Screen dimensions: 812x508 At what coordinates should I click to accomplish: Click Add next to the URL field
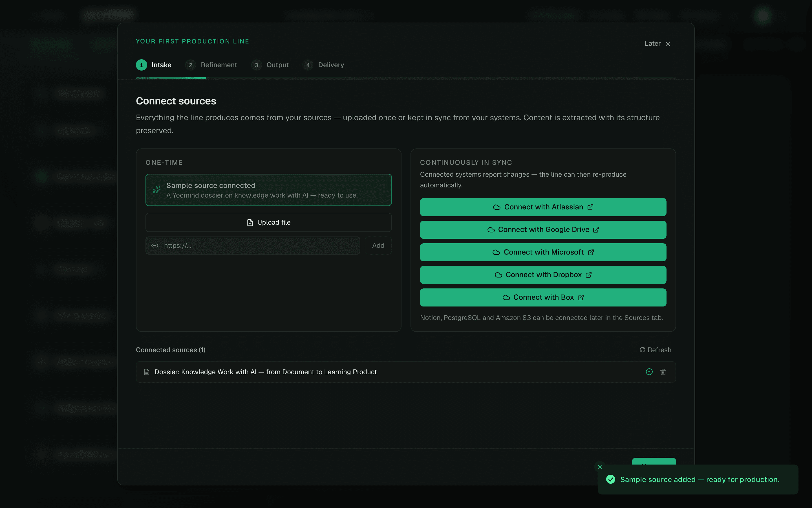point(378,246)
